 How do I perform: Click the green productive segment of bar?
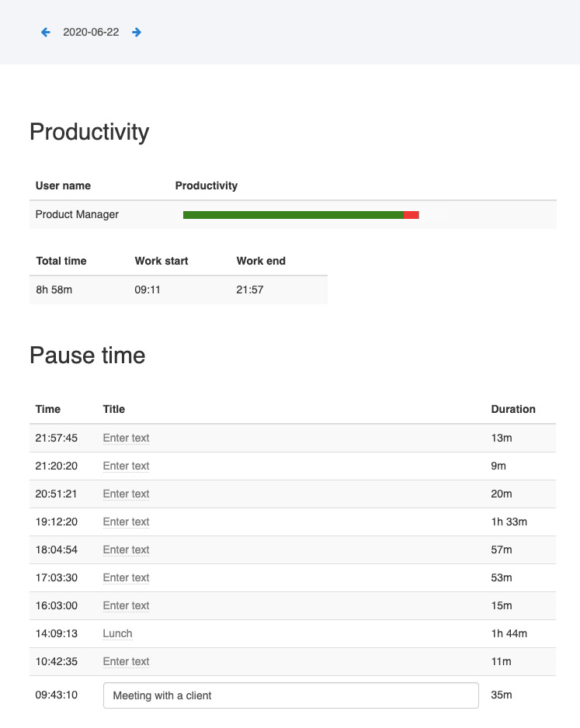point(293,215)
